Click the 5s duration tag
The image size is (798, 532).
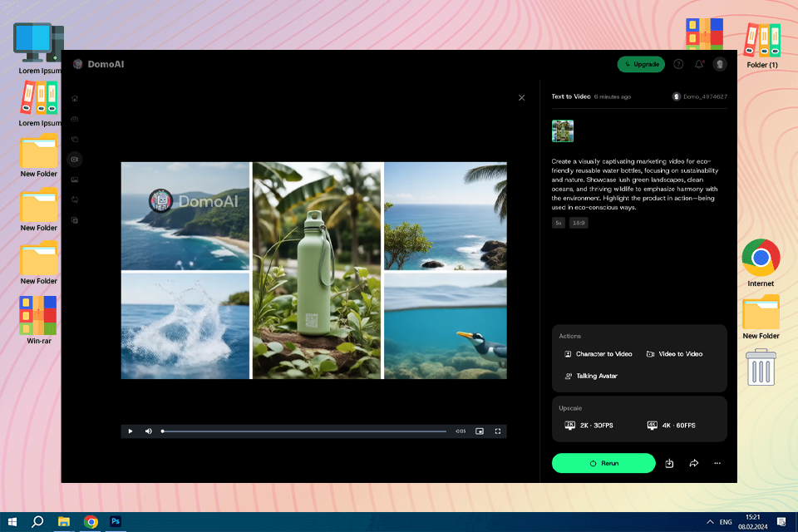point(559,223)
